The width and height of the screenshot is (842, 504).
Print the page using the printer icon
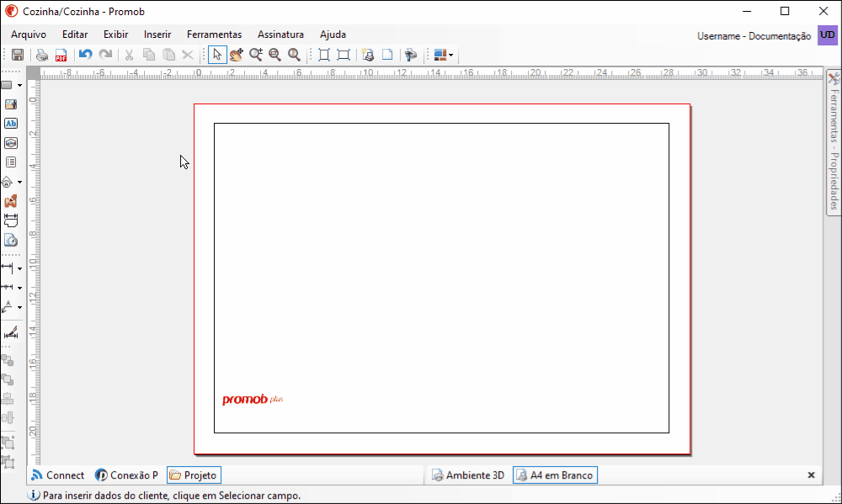click(x=42, y=55)
